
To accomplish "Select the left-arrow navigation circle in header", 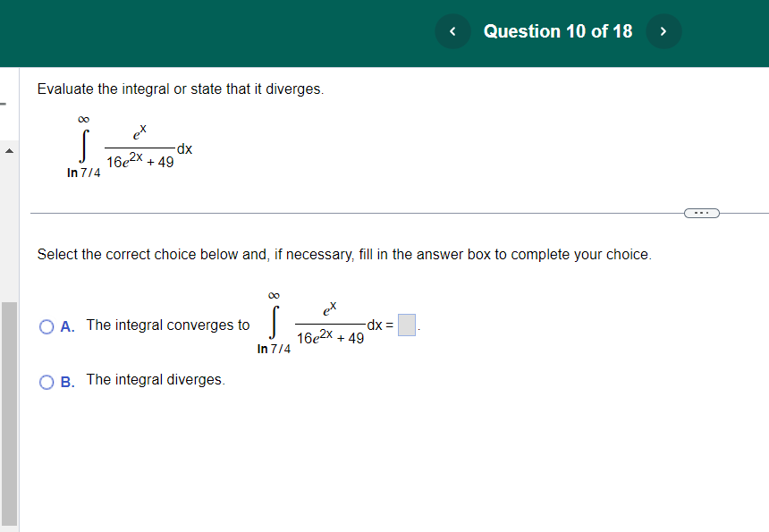I will pyautogui.click(x=452, y=31).
